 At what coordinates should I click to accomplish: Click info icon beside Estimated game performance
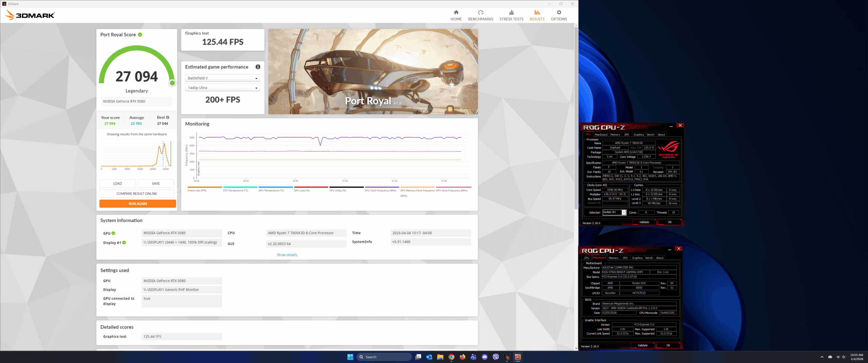coord(258,67)
